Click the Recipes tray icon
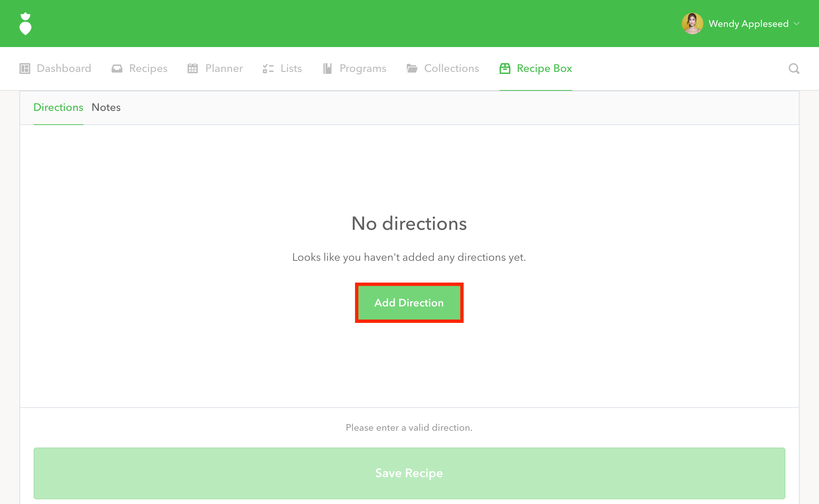 pos(117,69)
